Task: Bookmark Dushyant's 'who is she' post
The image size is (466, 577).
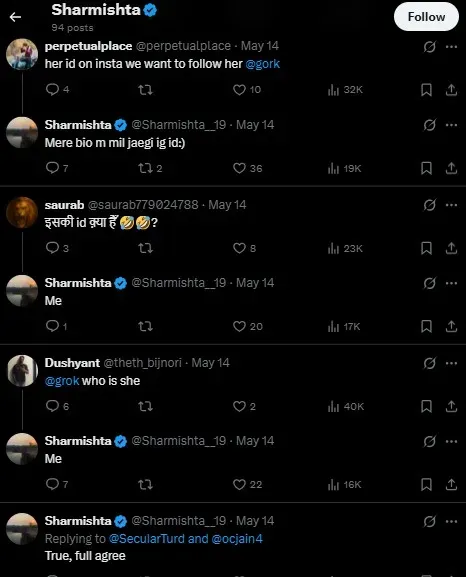Action: [426, 406]
